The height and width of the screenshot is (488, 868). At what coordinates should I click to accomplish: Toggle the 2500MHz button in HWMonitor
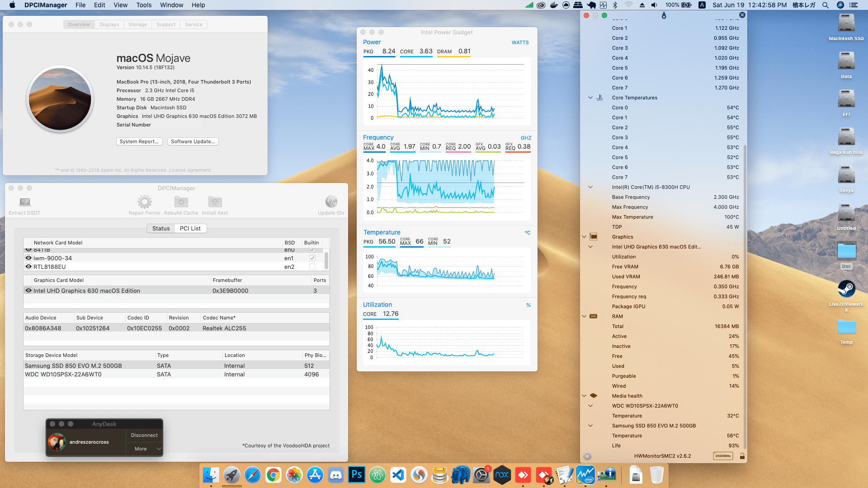(723, 456)
